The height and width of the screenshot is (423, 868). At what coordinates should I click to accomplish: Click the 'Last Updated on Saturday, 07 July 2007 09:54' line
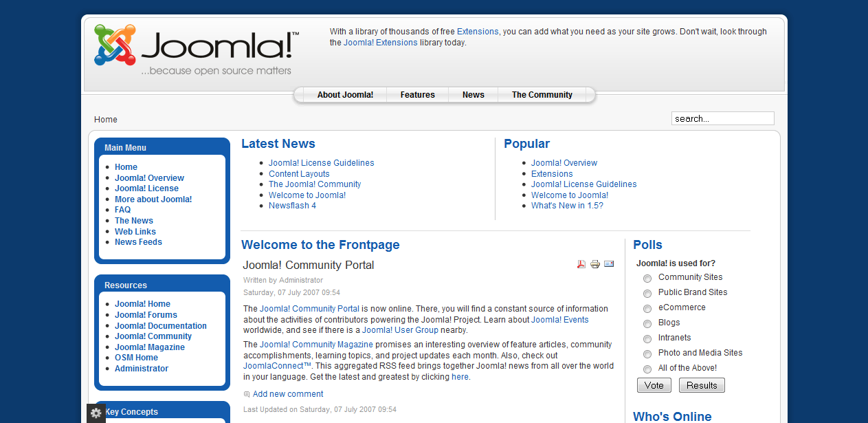coord(320,410)
